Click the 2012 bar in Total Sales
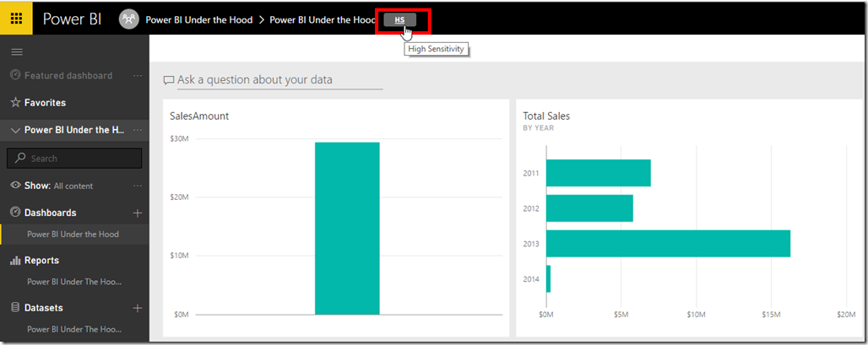 pyautogui.click(x=589, y=208)
